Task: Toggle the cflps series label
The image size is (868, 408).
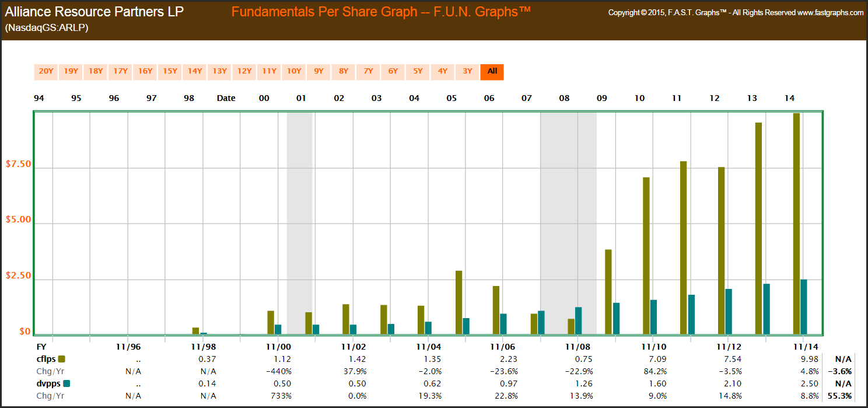Action: (45, 359)
